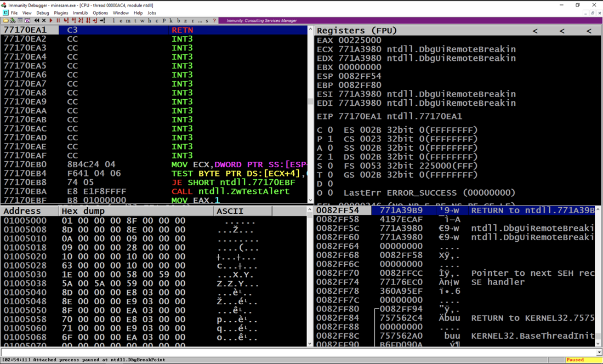Select the EAX 00225000 register
This screenshot has height=364, width=603.
coord(349,40)
